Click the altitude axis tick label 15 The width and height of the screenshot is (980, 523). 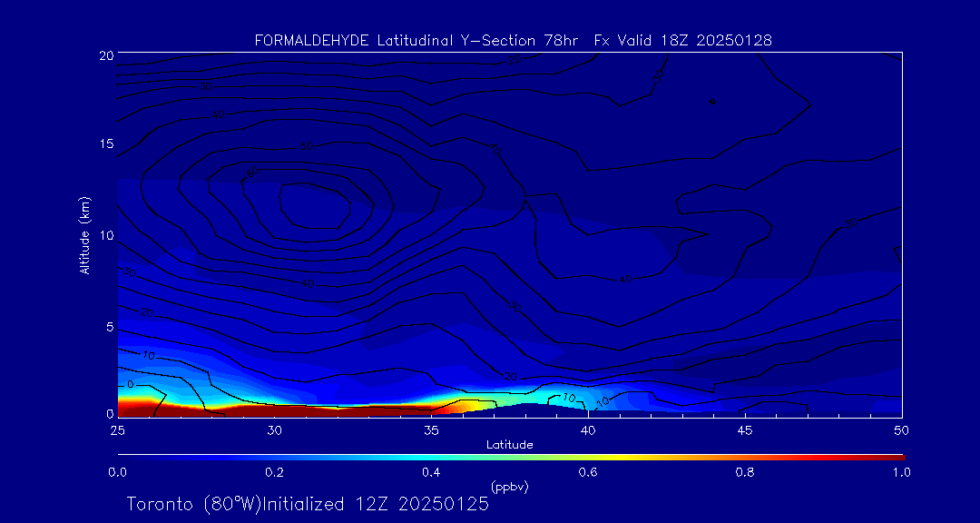[x=105, y=143]
